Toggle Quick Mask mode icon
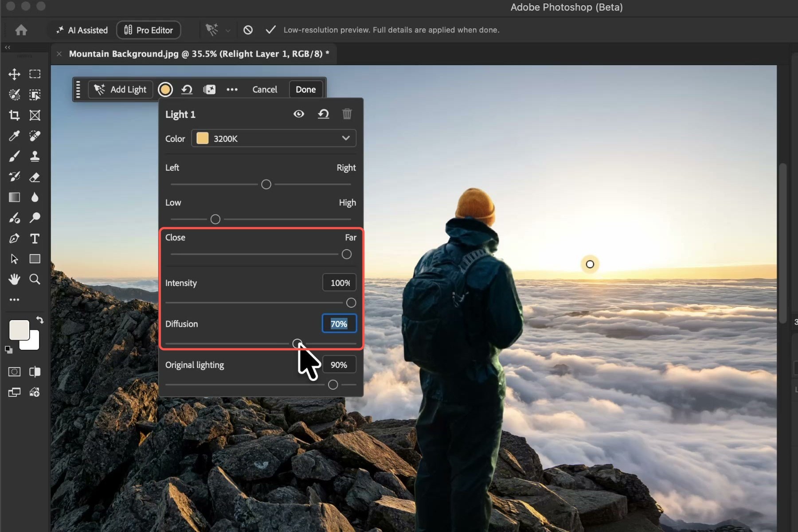The width and height of the screenshot is (798, 532). 14,372
